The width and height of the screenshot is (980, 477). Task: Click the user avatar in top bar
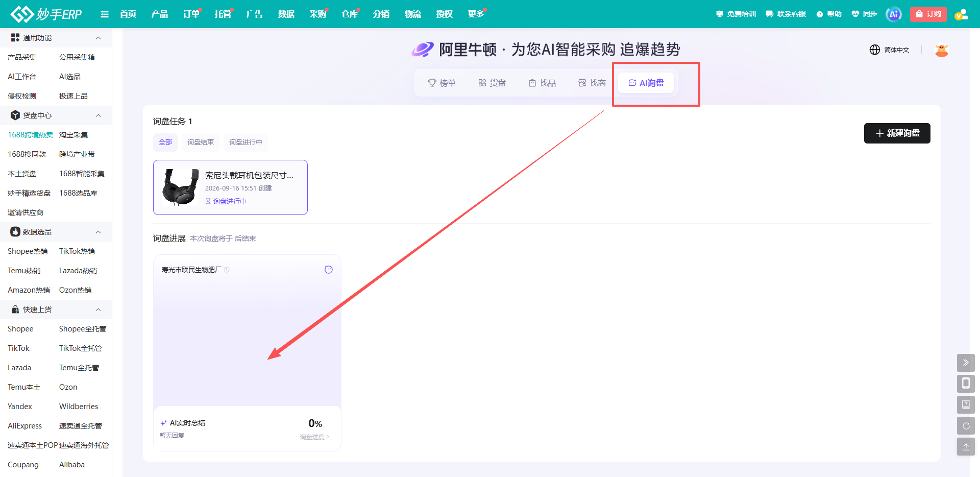962,14
